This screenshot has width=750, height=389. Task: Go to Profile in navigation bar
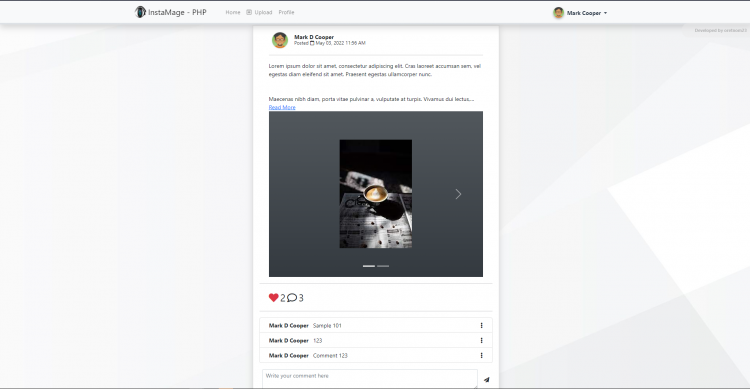coord(287,12)
